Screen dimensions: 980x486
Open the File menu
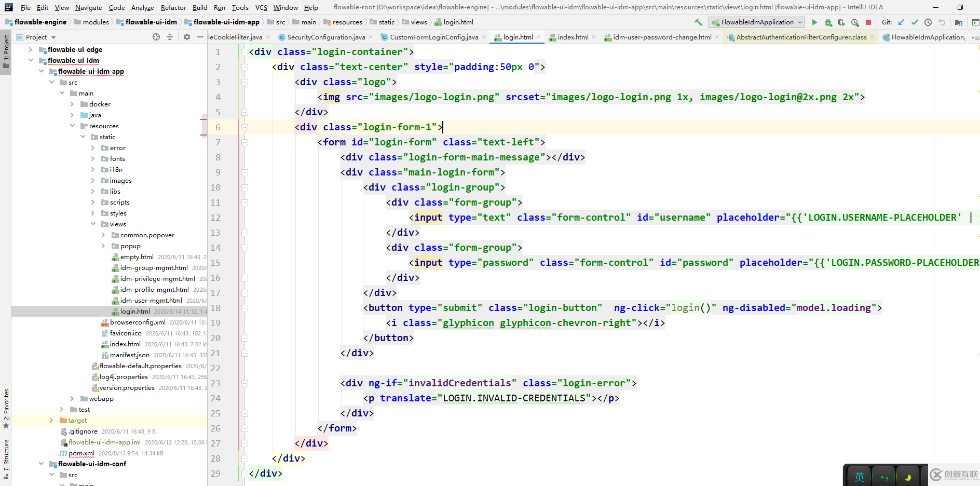tap(25, 7)
